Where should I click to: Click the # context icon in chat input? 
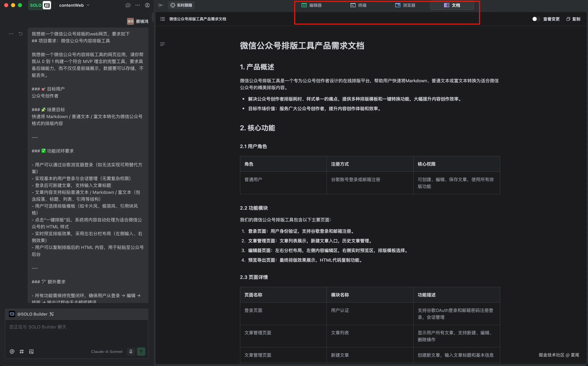[22, 352]
